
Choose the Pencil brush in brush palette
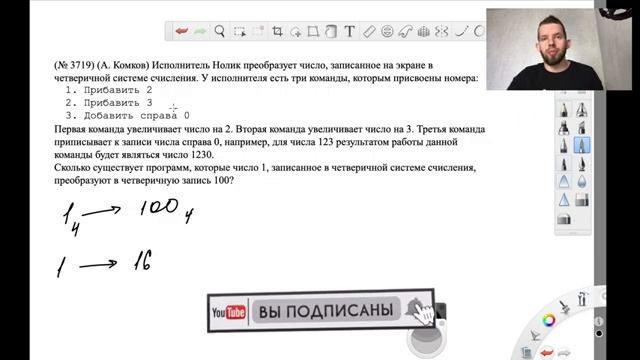[564, 110]
